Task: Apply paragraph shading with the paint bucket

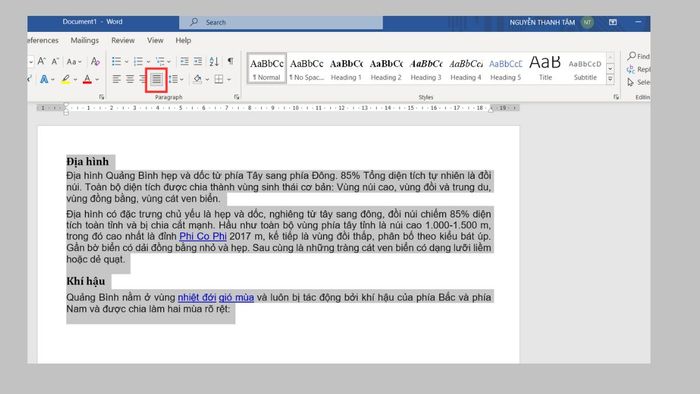Action: [x=197, y=79]
